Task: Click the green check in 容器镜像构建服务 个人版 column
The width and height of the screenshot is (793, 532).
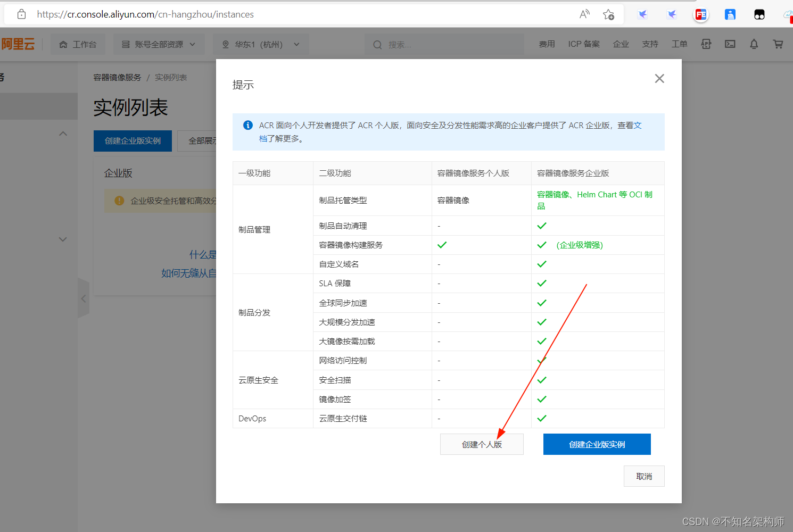Action: point(442,245)
